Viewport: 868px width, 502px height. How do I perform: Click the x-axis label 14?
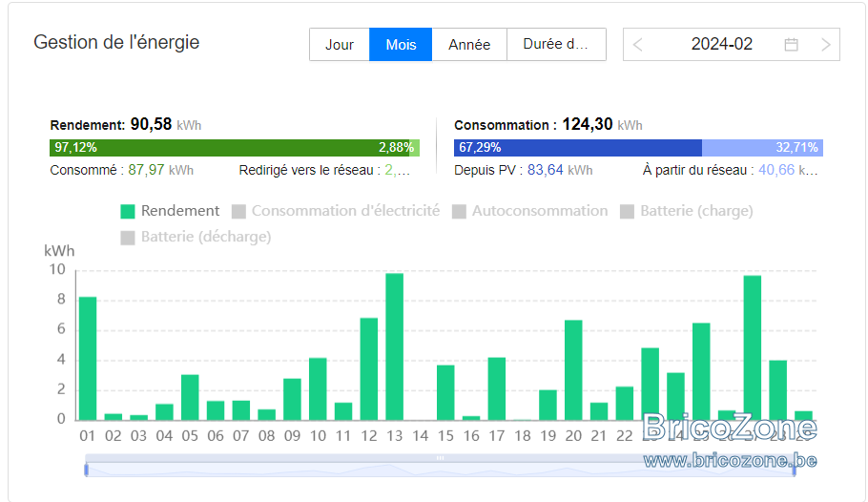tap(420, 436)
